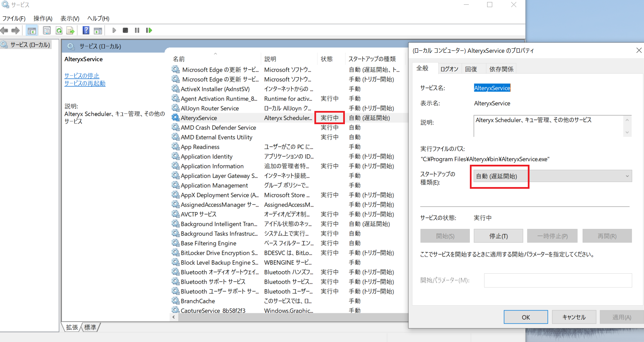Sort by 名前 column header
The height and width of the screenshot is (342, 644).
[215, 59]
